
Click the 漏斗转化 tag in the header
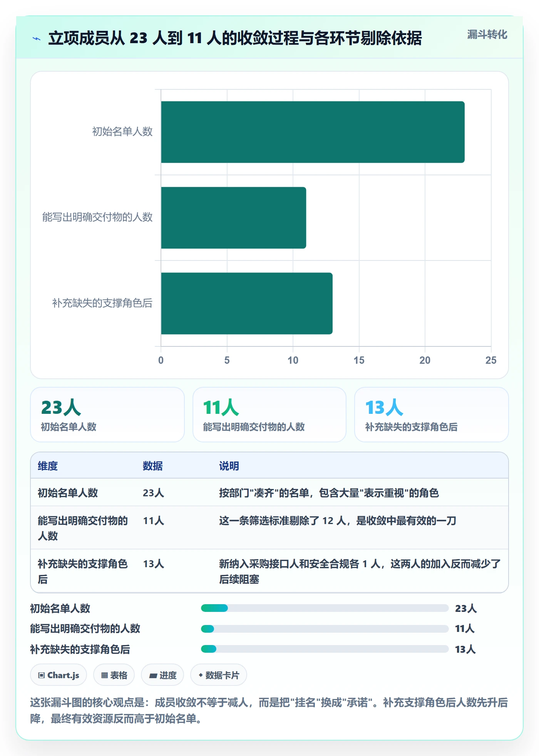coord(487,35)
